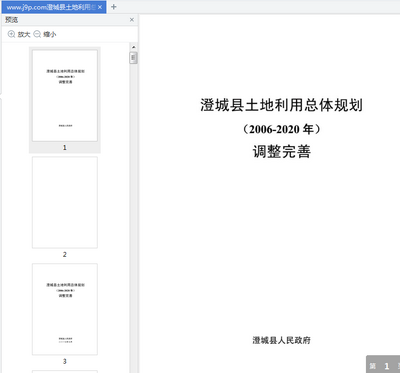Click the zoom in (放大) magnifier icon
This screenshot has width=400, height=373.
(x=11, y=34)
